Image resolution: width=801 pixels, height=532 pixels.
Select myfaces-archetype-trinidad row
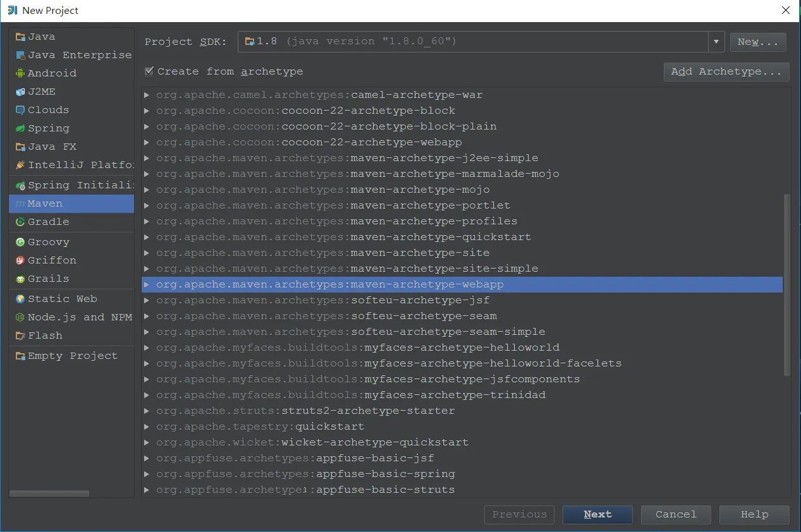point(462,395)
